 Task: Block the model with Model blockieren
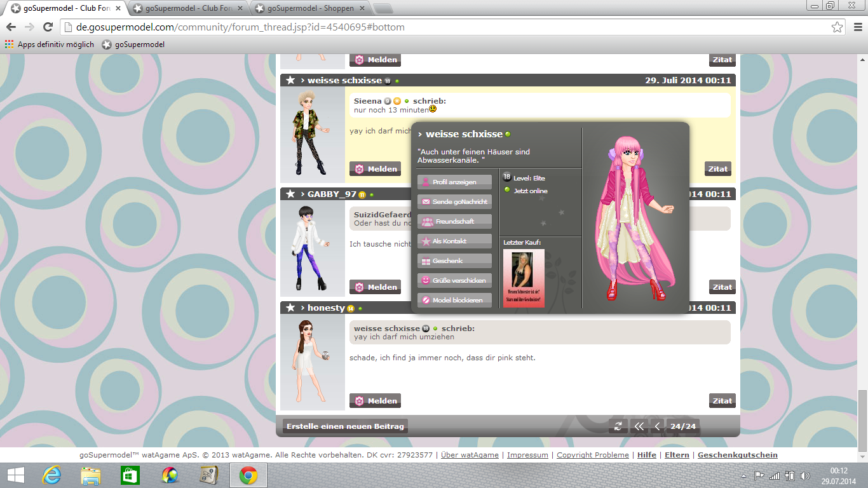(454, 300)
